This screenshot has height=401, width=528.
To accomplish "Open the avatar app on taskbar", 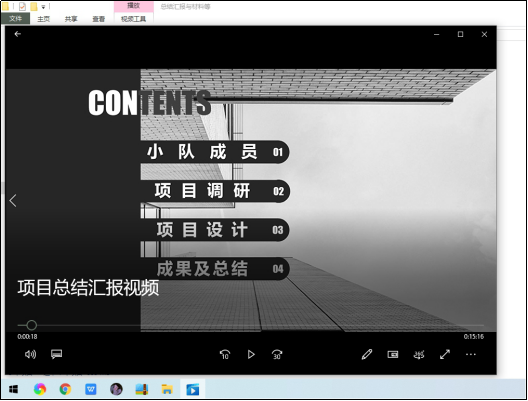I will click(x=116, y=389).
